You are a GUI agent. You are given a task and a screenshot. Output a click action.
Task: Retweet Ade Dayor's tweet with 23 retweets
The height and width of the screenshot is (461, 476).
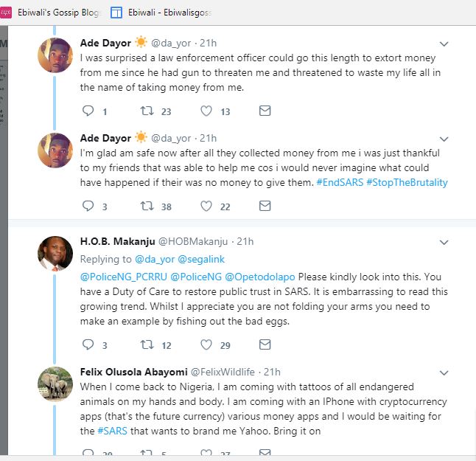click(147, 111)
